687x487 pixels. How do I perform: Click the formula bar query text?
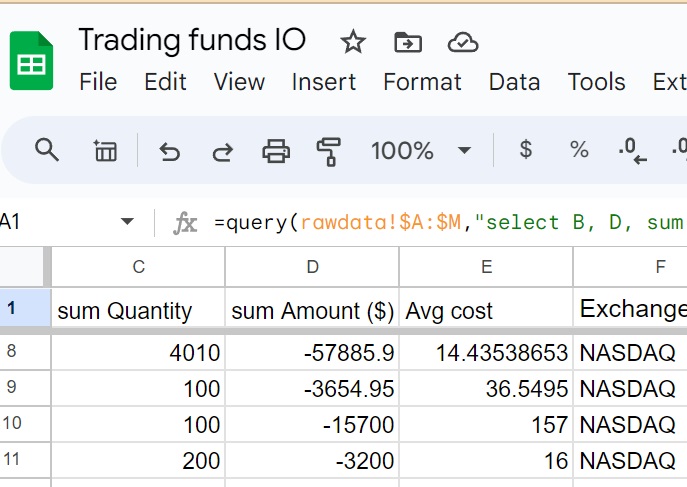click(450, 222)
